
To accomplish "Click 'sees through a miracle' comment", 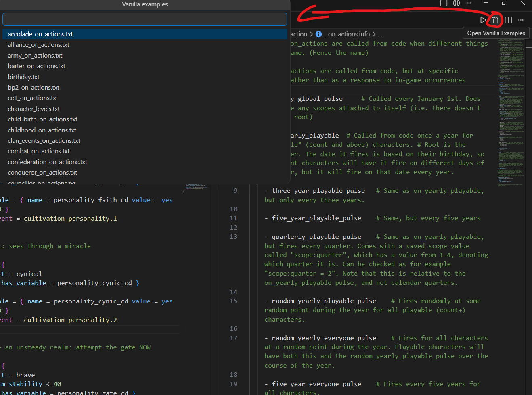I will pos(50,246).
